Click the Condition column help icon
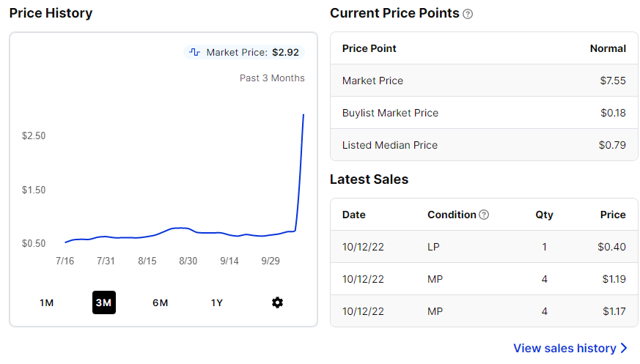This screenshot has height=364, width=640. 484,215
